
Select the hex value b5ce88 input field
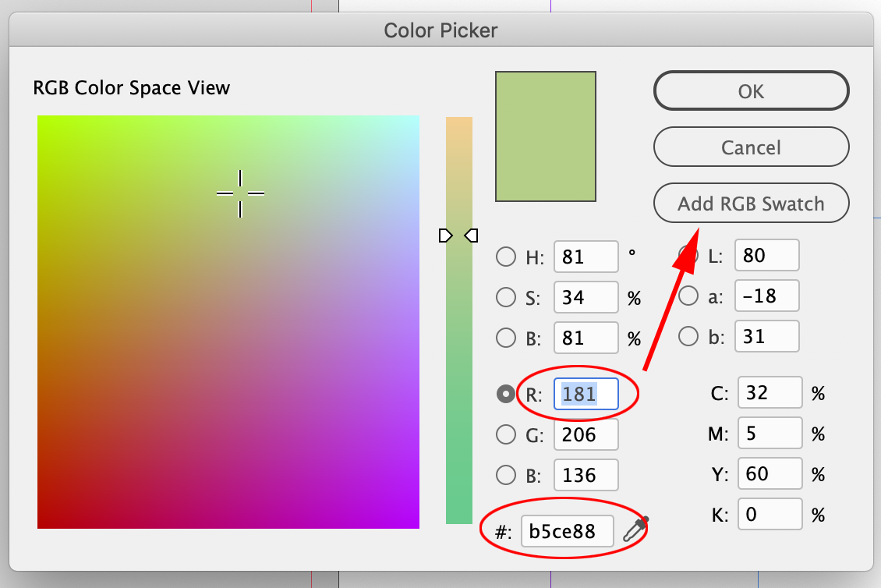click(x=567, y=530)
